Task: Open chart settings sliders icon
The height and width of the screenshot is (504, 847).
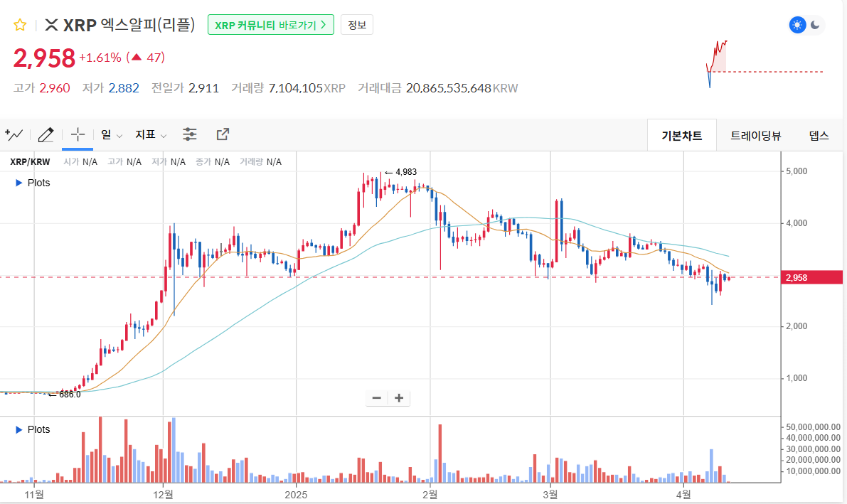Action: 190,134
